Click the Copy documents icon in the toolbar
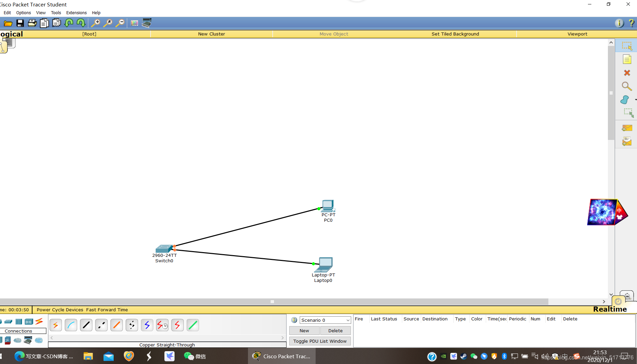Viewport: 637px width, 364px height. [44, 23]
